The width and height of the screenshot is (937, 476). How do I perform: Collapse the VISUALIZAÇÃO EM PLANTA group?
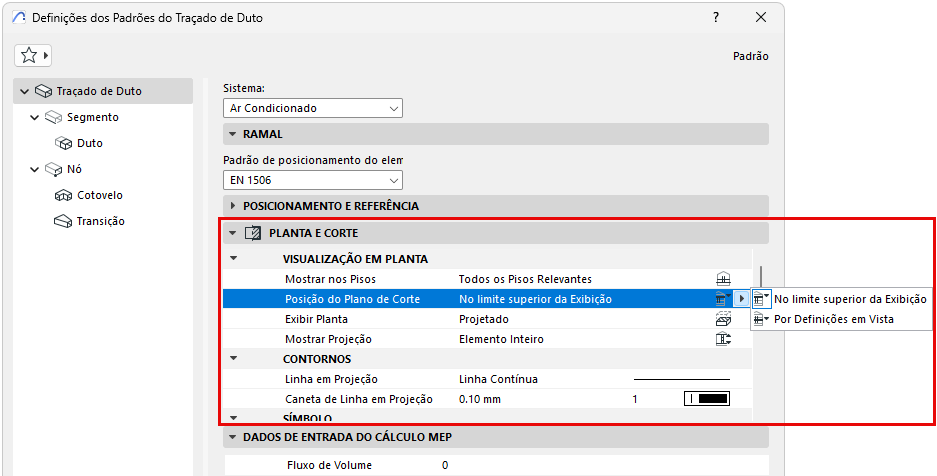click(x=234, y=259)
